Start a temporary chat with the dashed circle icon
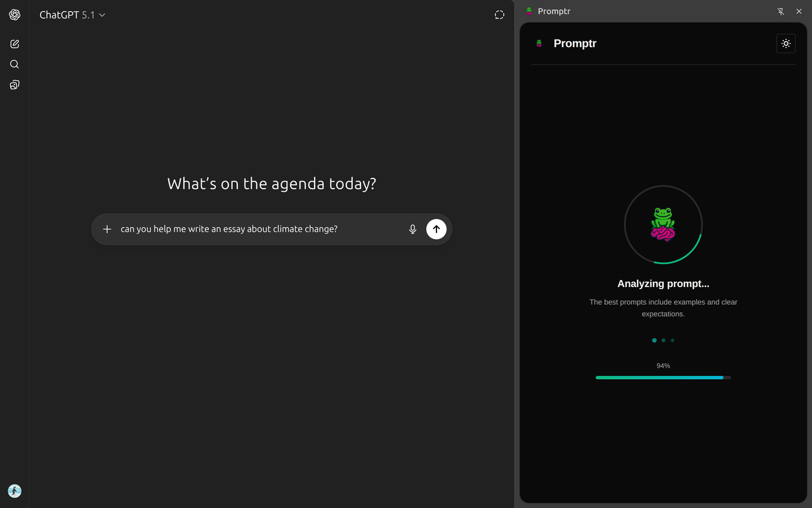This screenshot has width=812, height=508. (x=499, y=15)
